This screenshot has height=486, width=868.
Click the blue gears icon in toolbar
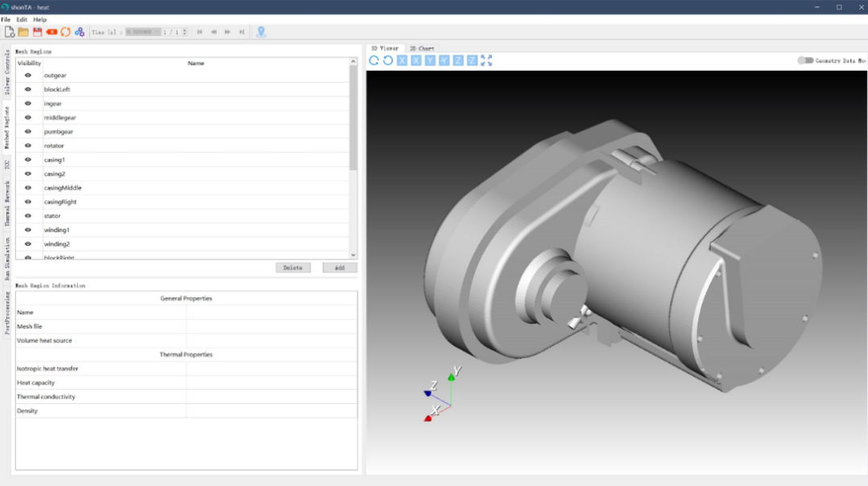click(79, 32)
